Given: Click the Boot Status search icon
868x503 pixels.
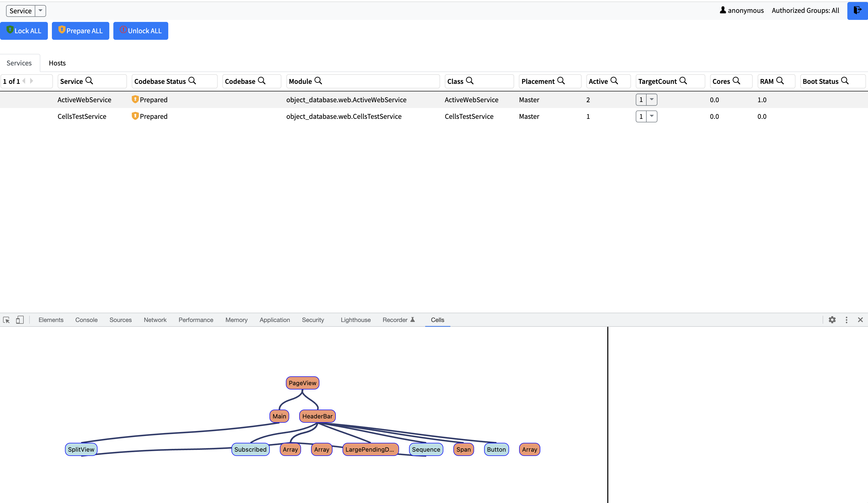Looking at the screenshot, I should 845,81.
